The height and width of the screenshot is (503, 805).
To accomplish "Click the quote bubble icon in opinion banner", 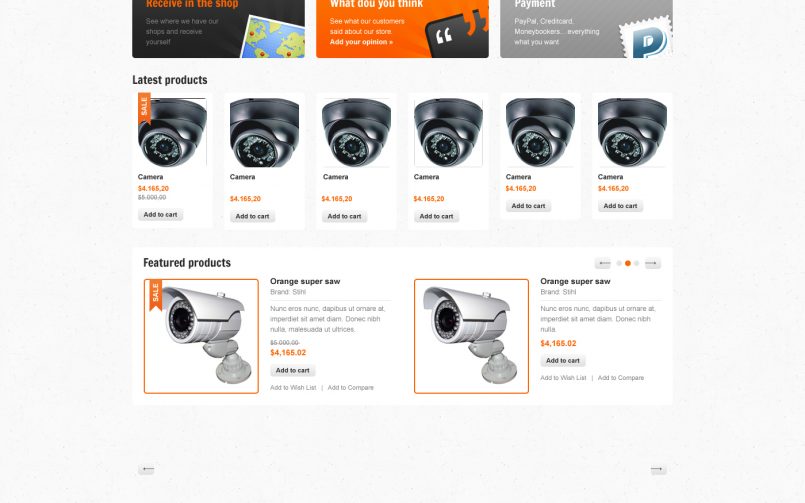I will coord(456,34).
